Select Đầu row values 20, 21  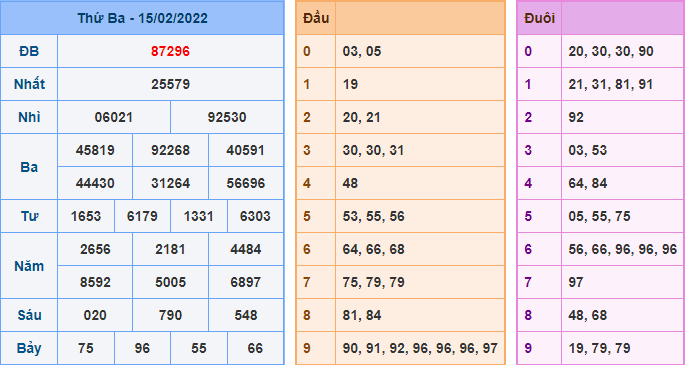362,117
